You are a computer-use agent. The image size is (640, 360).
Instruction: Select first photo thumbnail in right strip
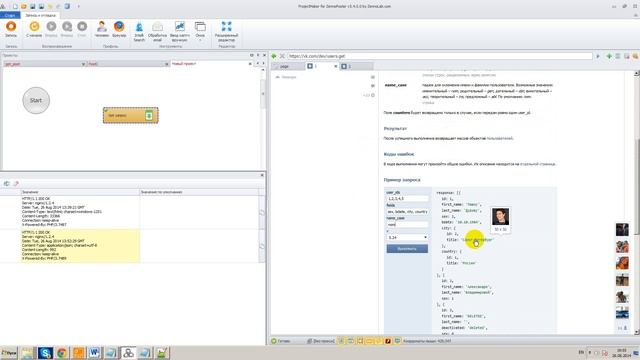pos(622,229)
